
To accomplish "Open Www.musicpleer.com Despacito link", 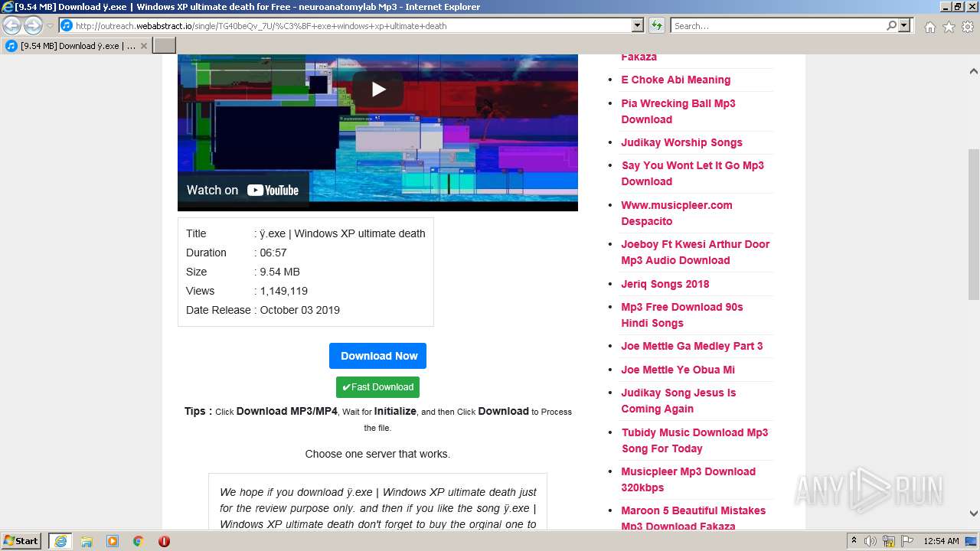I will point(677,213).
